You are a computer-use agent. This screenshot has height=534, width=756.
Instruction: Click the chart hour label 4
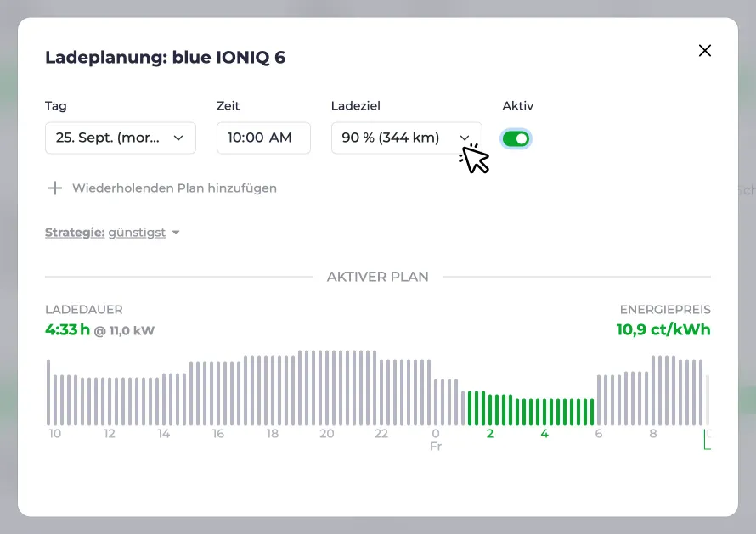click(544, 433)
